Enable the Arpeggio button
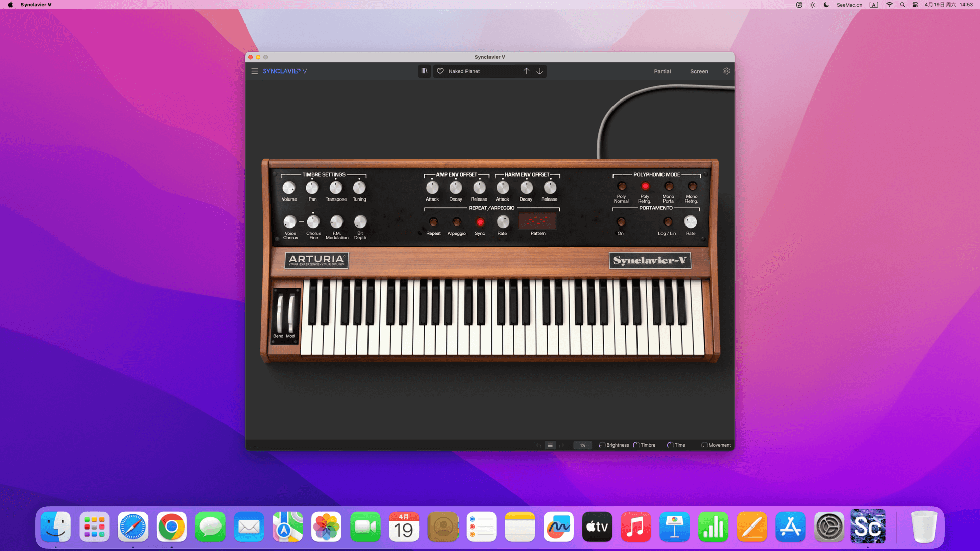The width and height of the screenshot is (980, 551). tap(456, 222)
